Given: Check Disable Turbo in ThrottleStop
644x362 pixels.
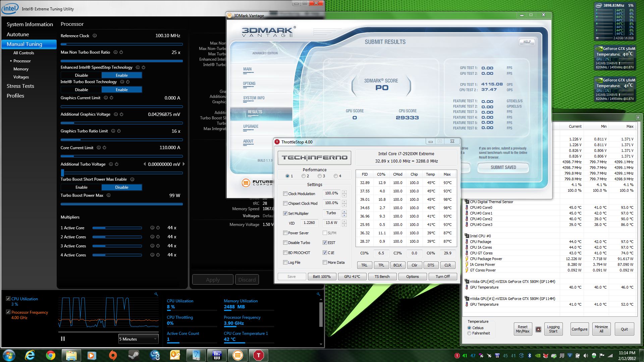Looking at the screenshot, I should [285, 242].
